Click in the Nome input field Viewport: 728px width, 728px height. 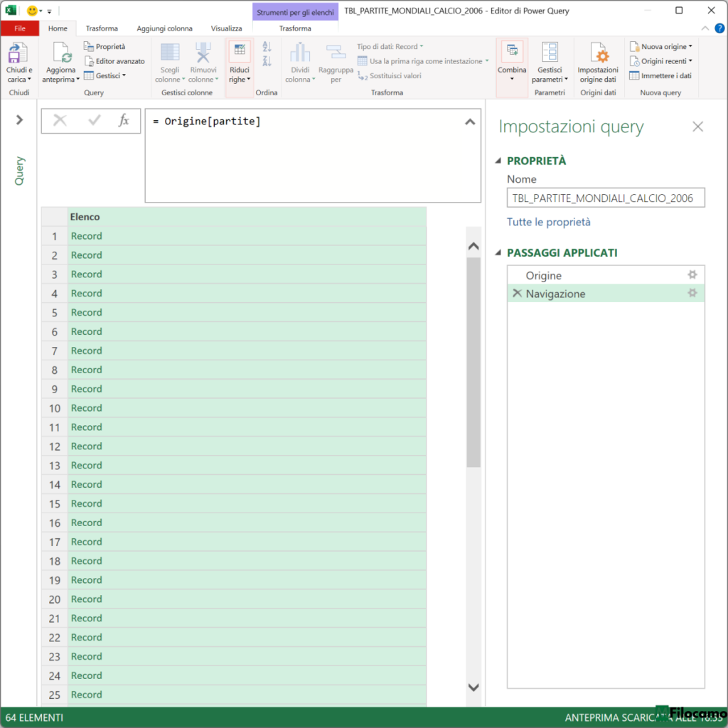[x=606, y=198]
